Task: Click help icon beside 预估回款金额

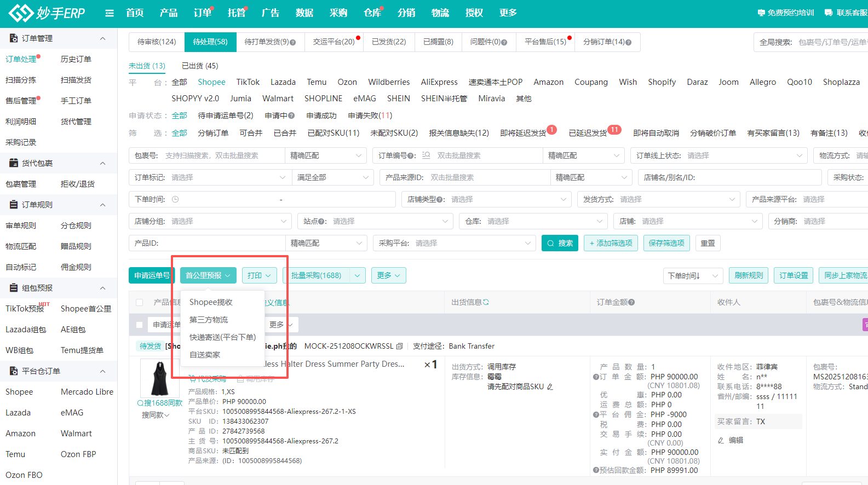Action: (596, 470)
